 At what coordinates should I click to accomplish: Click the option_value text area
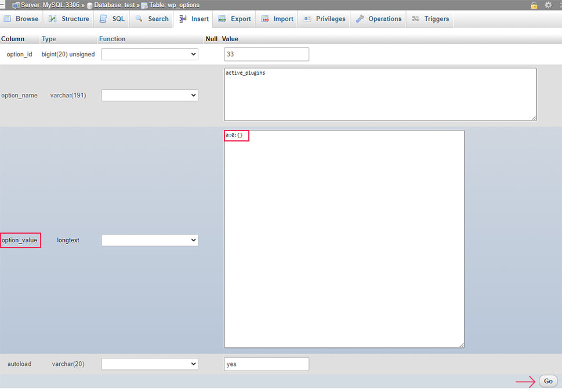tap(344, 239)
